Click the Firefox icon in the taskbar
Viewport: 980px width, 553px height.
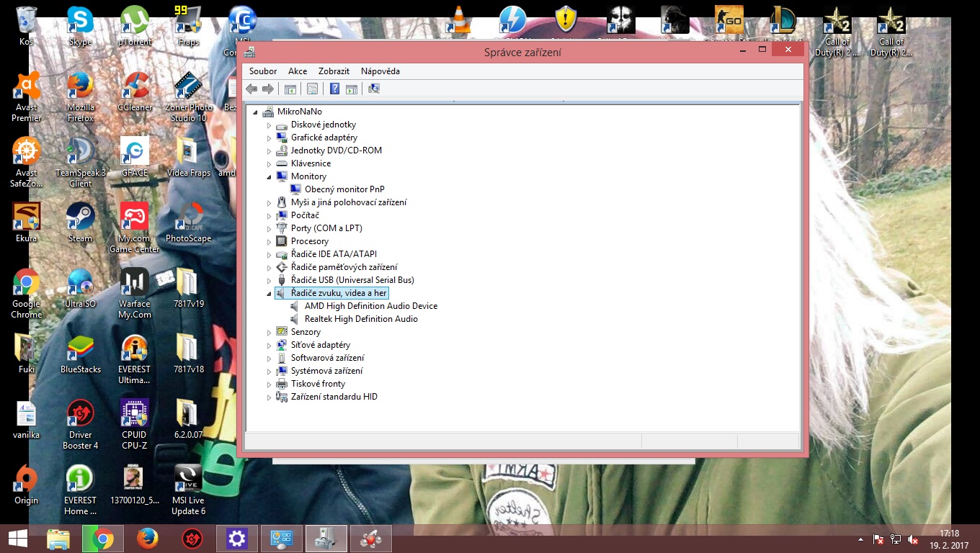148,538
